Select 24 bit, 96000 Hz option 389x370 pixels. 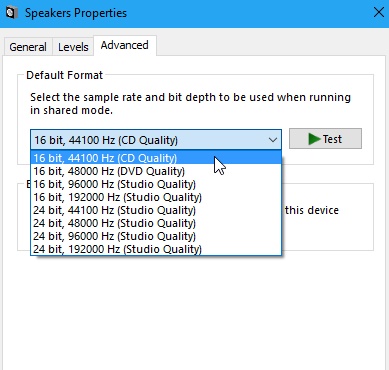point(156,236)
